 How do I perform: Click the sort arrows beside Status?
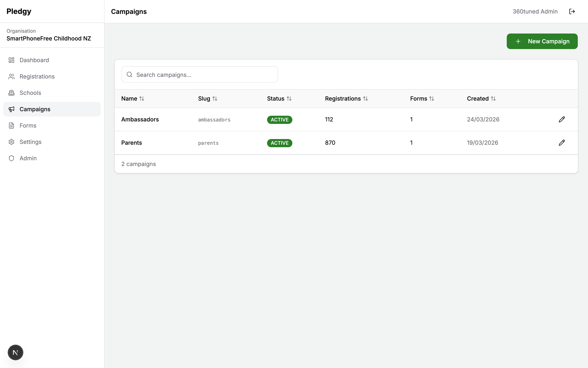click(289, 99)
